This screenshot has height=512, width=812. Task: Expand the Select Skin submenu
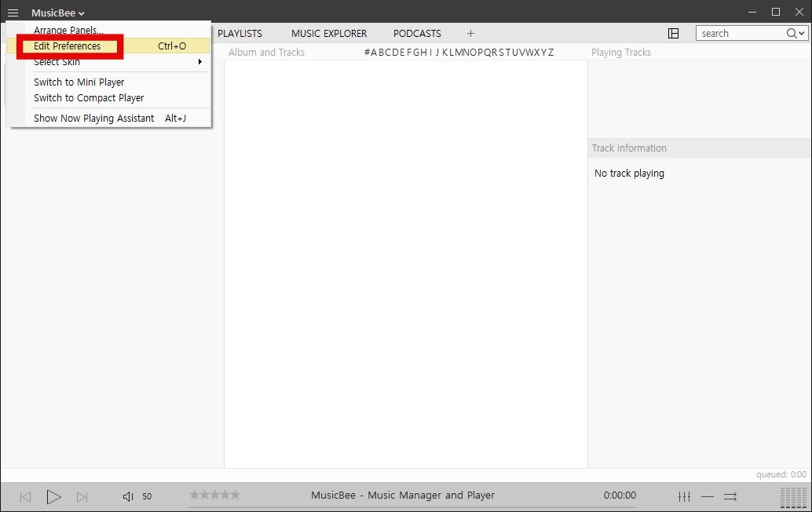coord(108,61)
